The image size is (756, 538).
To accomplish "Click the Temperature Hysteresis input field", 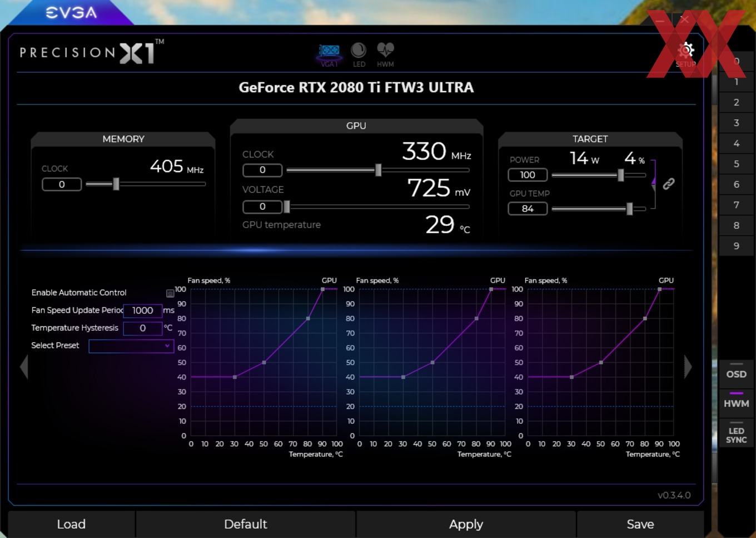I will pos(143,328).
